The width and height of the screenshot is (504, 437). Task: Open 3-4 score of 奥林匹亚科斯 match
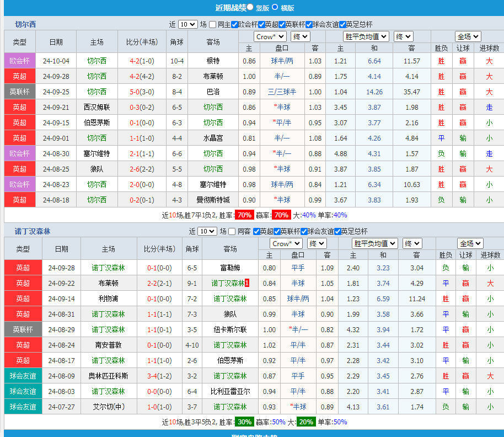[156, 376]
